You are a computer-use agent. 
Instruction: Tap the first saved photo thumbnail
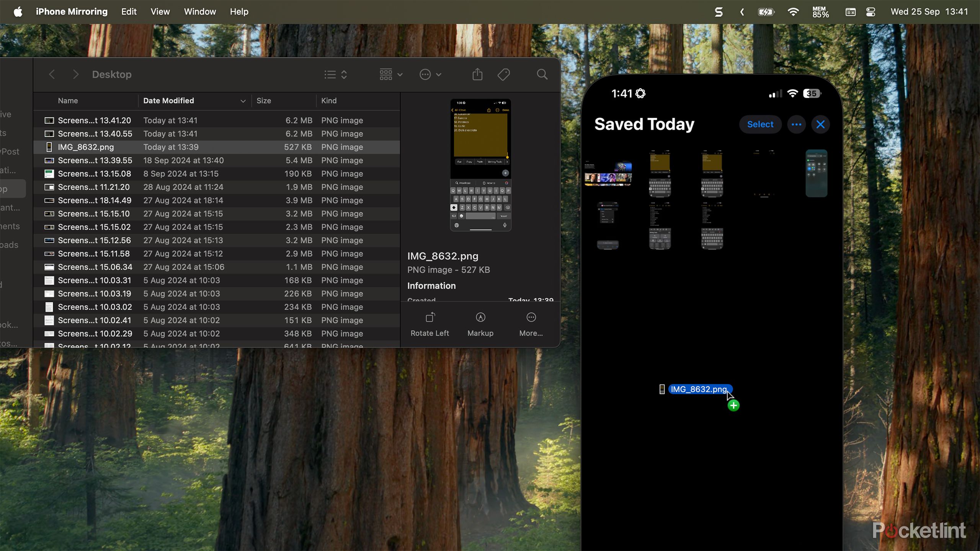pos(608,174)
